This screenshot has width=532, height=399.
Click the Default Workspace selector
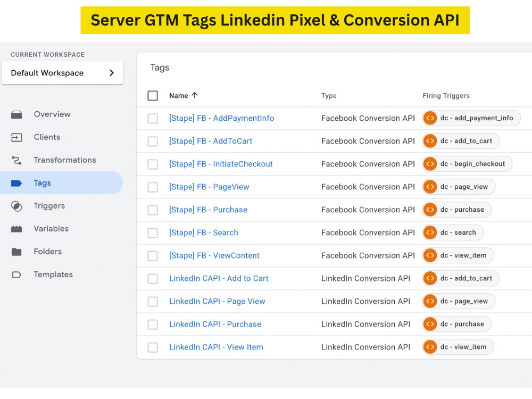click(62, 72)
